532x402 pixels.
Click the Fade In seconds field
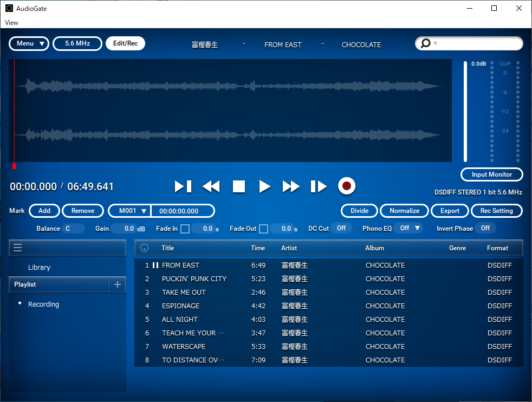[204, 228]
